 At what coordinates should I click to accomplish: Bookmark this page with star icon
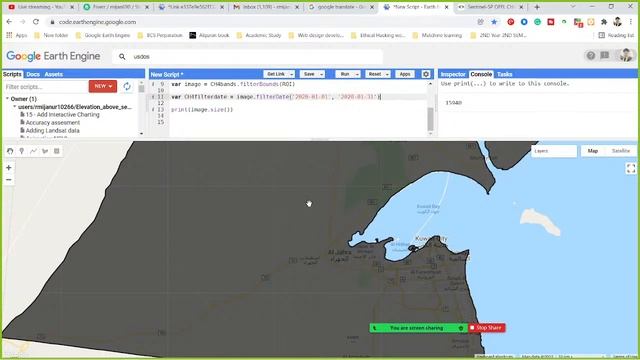click(x=494, y=22)
